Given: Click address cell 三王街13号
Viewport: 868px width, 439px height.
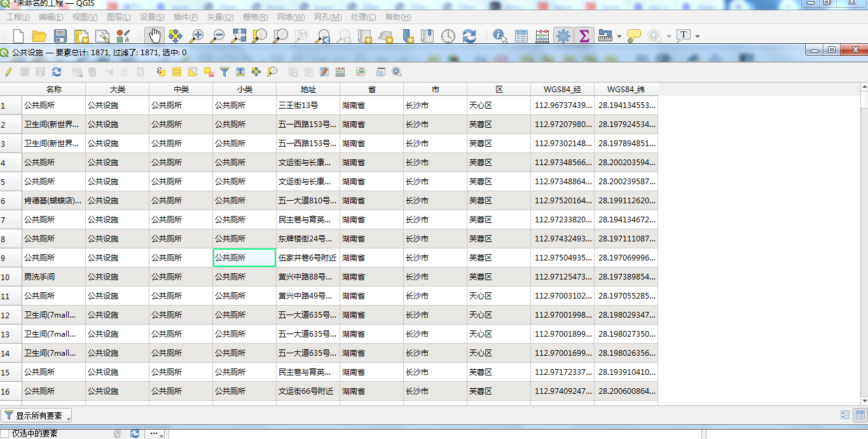Looking at the screenshot, I should pos(308,105).
